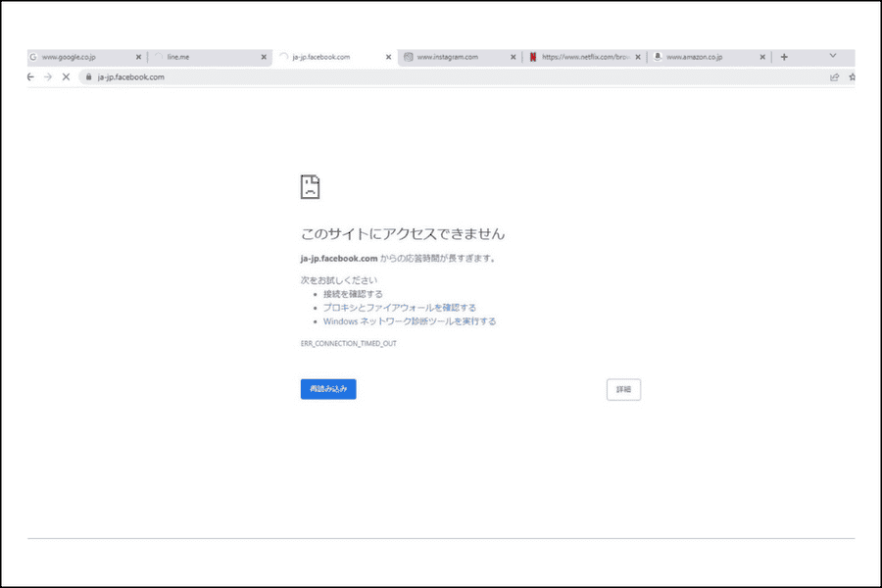Click the Amazon favicon on its tab
This screenshot has width=882, height=588.
(657, 57)
